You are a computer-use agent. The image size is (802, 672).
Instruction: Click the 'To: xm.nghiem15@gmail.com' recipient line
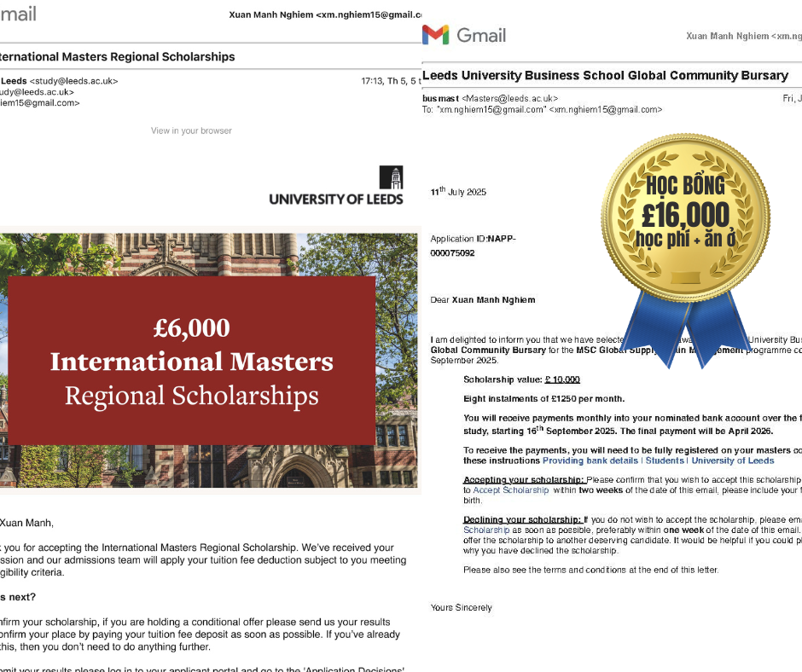pyautogui.click(x=542, y=109)
